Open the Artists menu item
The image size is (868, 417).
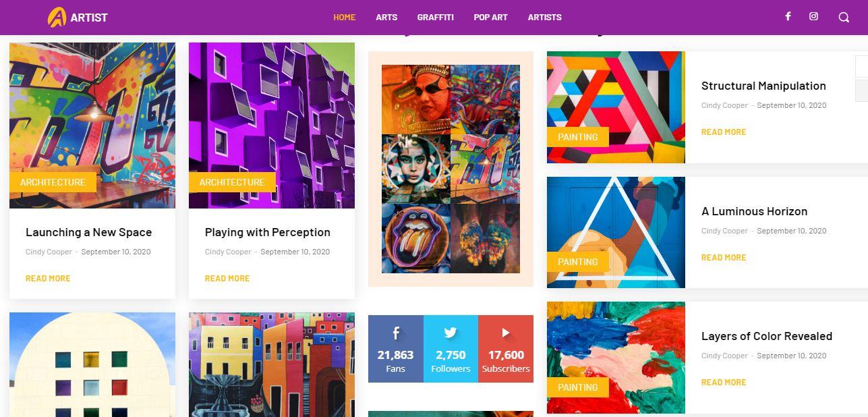(x=545, y=18)
